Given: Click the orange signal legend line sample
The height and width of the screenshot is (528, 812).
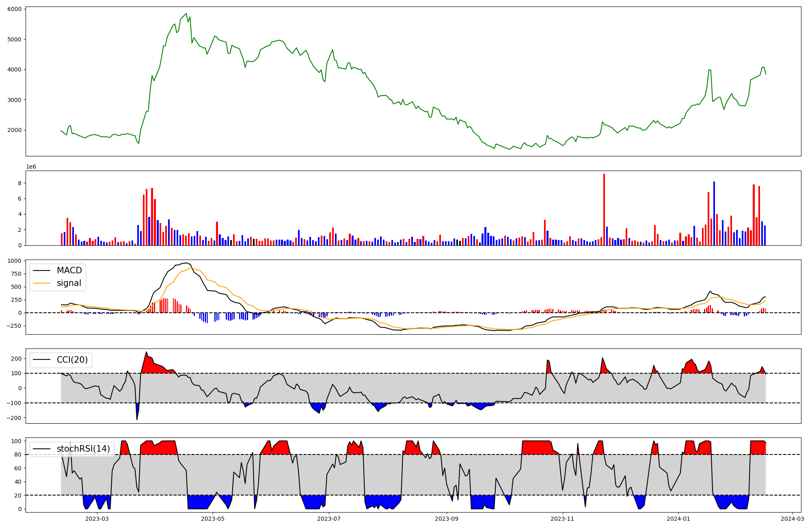Looking at the screenshot, I should pos(42,283).
